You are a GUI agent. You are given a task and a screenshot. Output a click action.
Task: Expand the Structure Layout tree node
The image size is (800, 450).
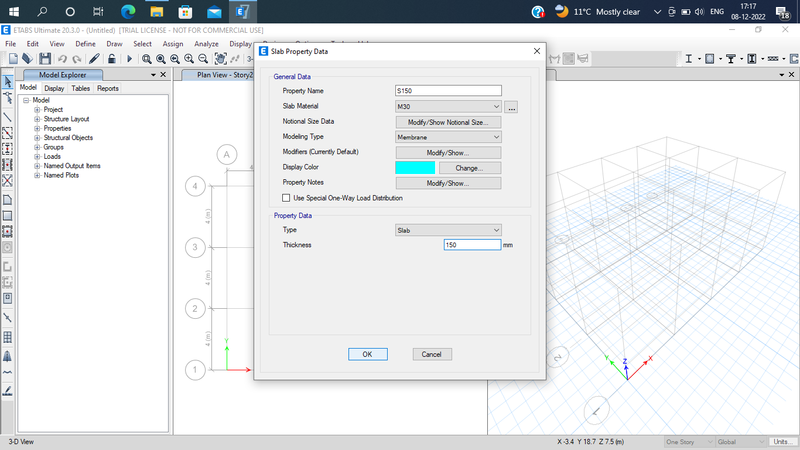point(37,119)
